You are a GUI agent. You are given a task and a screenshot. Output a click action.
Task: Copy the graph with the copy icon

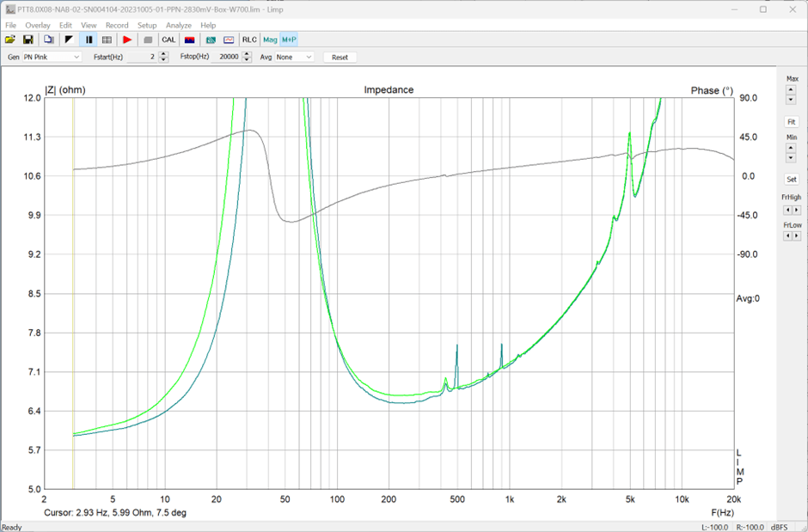click(49, 40)
